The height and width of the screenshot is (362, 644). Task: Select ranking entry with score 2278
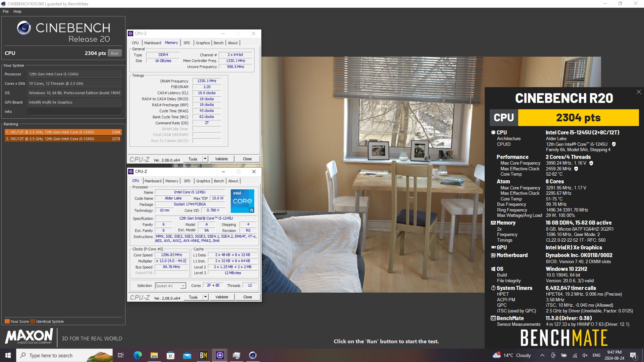(x=63, y=139)
